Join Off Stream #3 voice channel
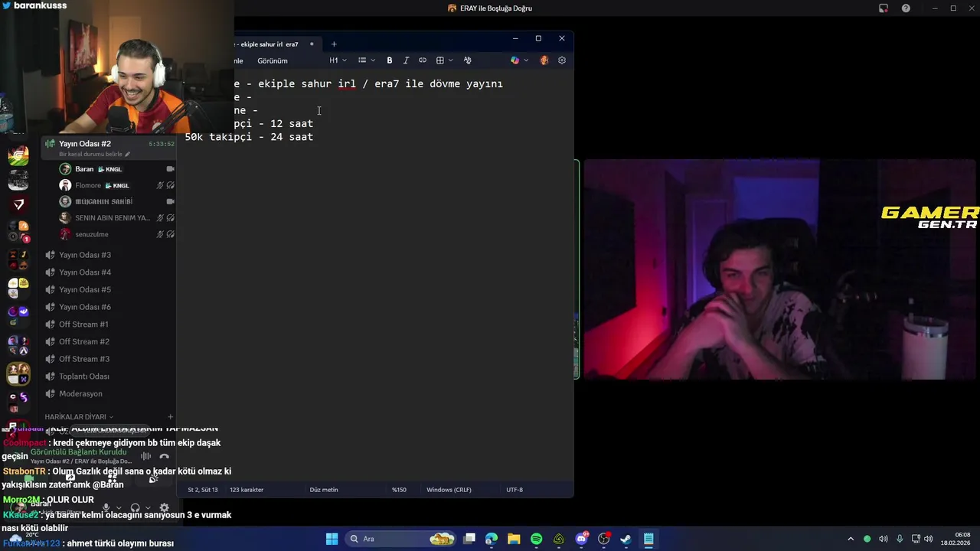The width and height of the screenshot is (980, 551). [84, 359]
